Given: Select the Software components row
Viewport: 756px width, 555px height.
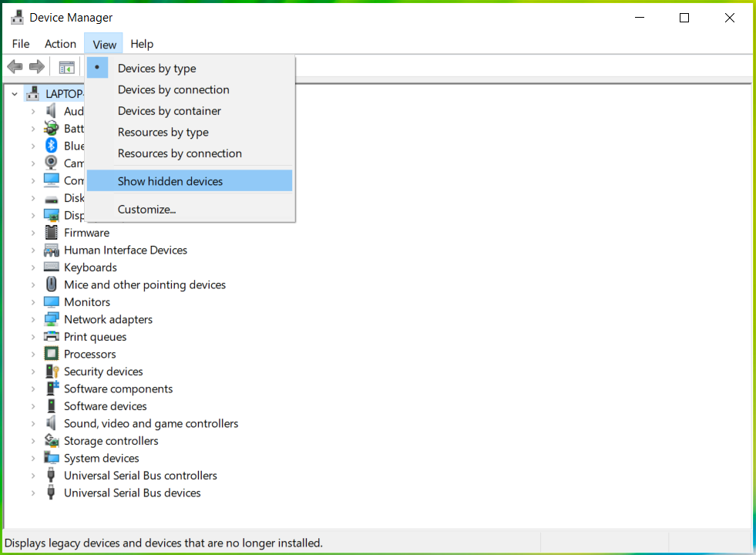Looking at the screenshot, I should 118,388.
